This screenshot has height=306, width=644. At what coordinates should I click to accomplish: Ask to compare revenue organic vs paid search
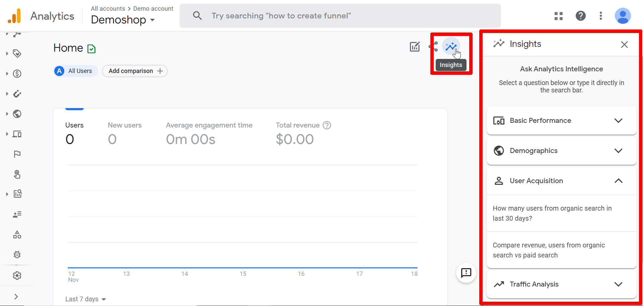562,250
